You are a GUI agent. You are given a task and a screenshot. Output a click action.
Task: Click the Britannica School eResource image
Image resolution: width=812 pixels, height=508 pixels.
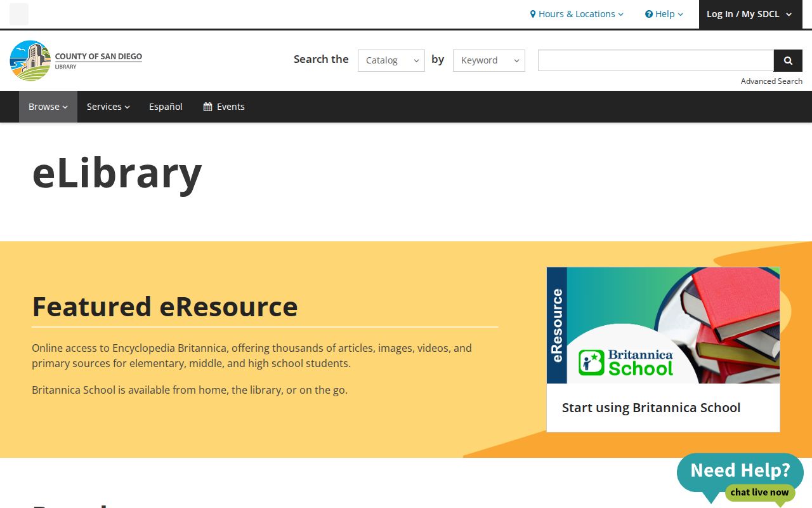(663, 325)
